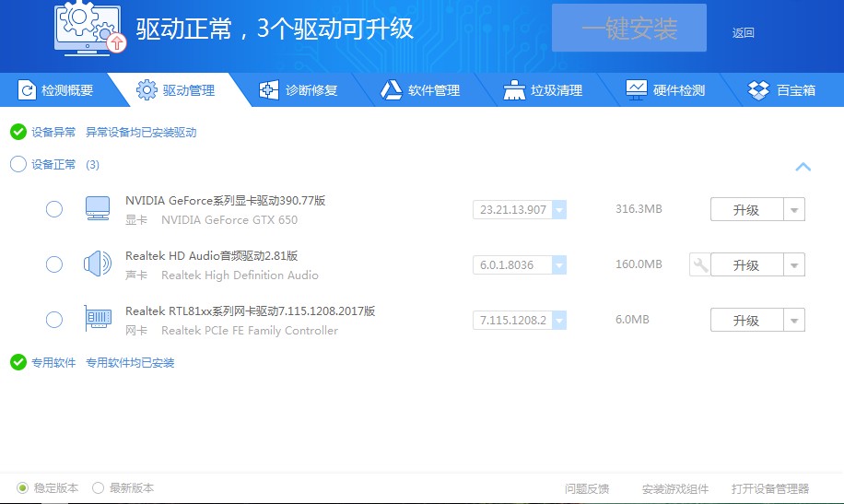Click the Realtek network card icon
The image size is (844, 504).
(x=98, y=319)
